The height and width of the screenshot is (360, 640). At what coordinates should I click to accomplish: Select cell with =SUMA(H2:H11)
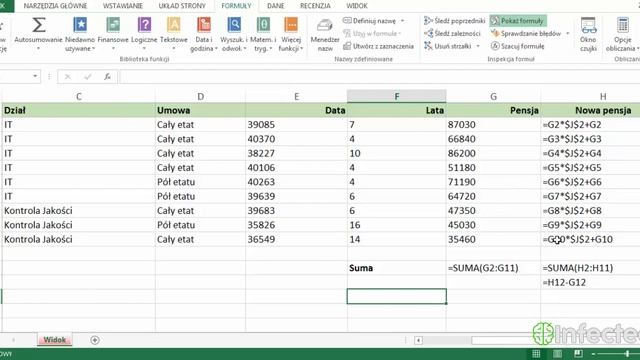(590, 268)
